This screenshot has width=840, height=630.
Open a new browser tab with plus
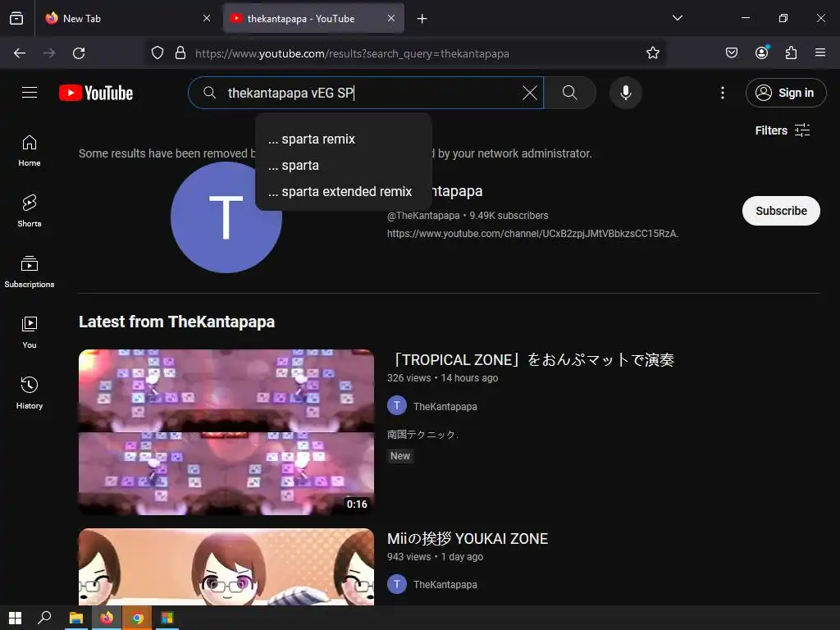tap(422, 19)
